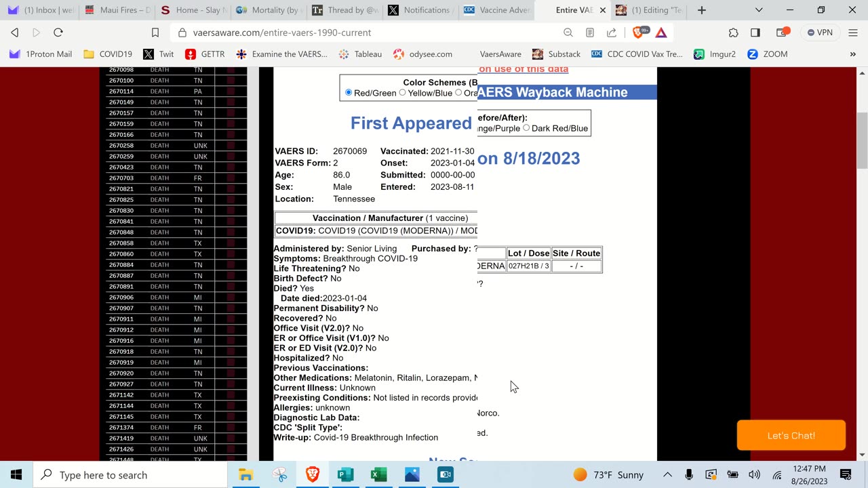Select the Red/Green color scheme radio

coord(349,93)
